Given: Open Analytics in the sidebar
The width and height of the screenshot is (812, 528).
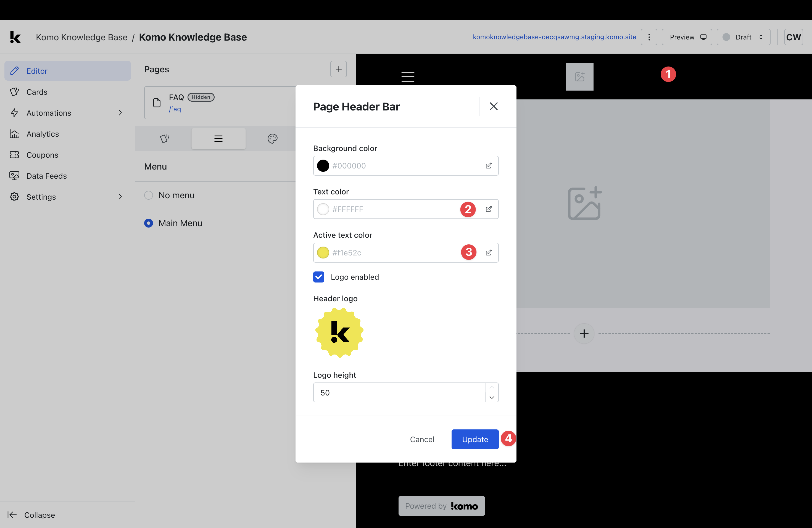Looking at the screenshot, I should pos(43,134).
